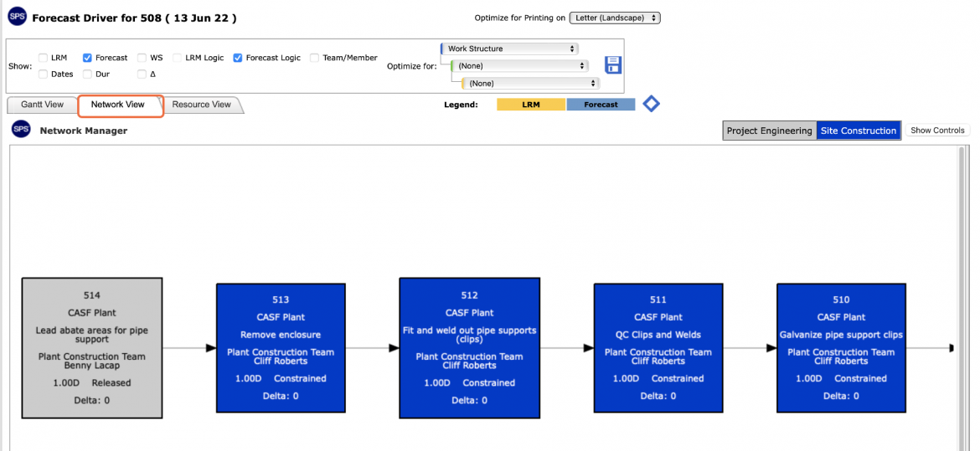Switch to the Gantt View tab

(43, 105)
